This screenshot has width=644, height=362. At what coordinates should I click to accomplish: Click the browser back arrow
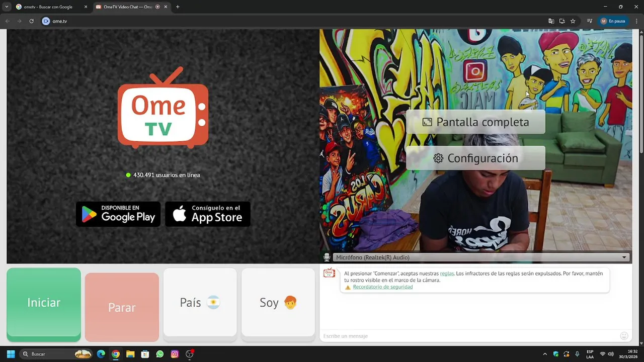pyautogui.click(x=7, y=21)
